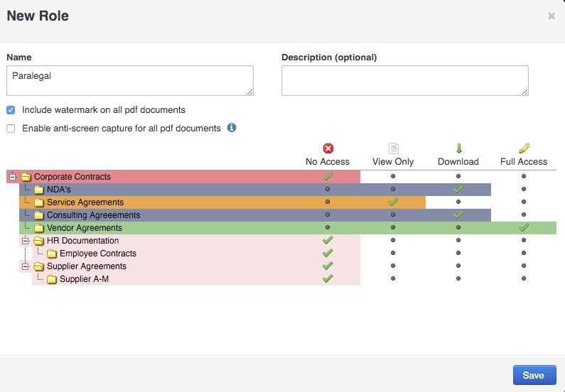Click the red No Access header icon
This screenshot has height=392, width=565.
(328, 148)
